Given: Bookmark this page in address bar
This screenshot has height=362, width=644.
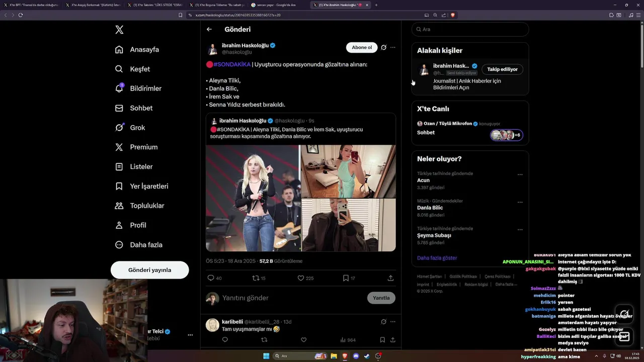Looking at the screenshot, I should pos(181,15).
